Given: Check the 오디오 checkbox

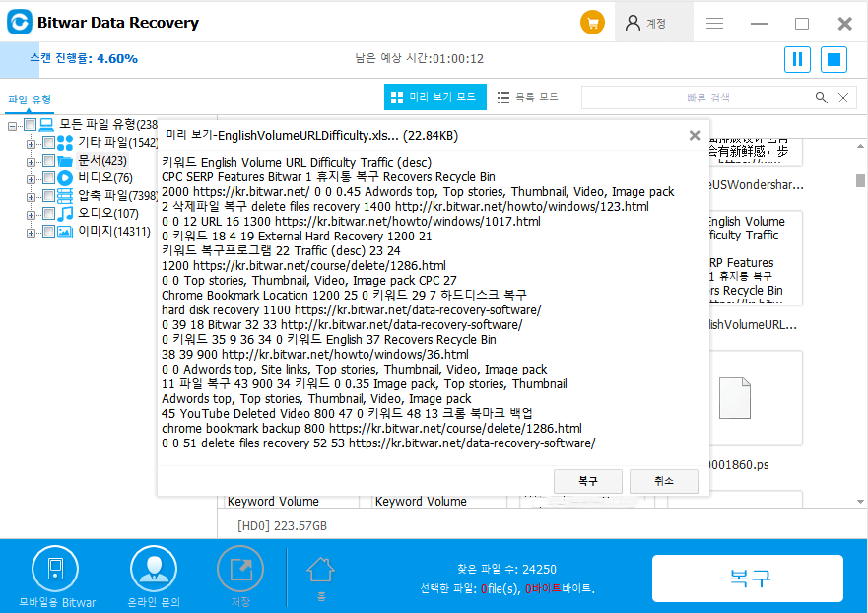Looking at the screenshot, I should pos(48,214).
